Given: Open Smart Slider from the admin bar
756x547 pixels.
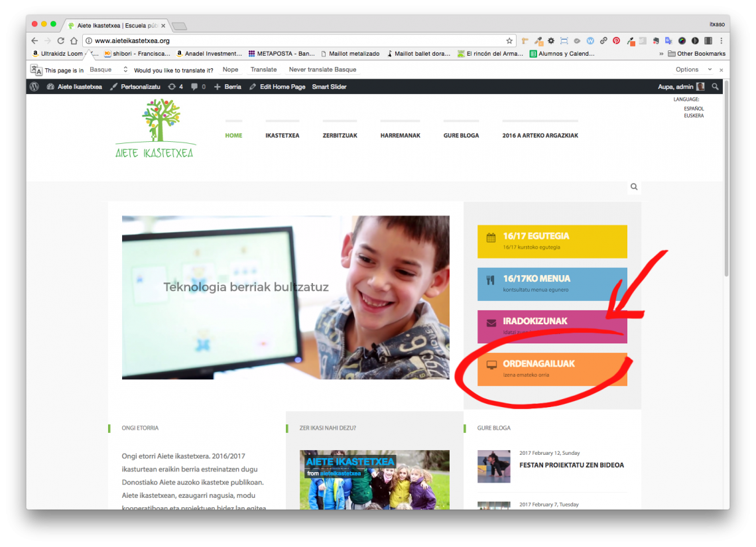Looking at the screenshot, I should click(330, 87).
